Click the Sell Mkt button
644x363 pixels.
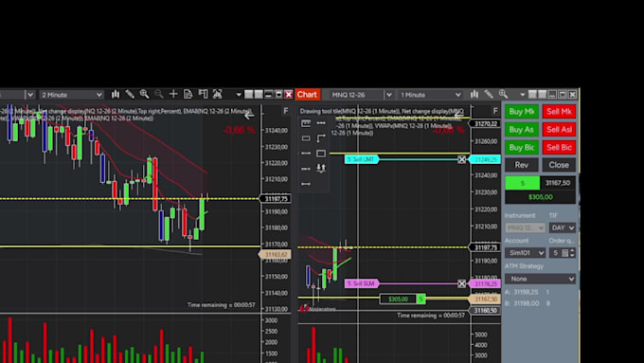[559, 112]
